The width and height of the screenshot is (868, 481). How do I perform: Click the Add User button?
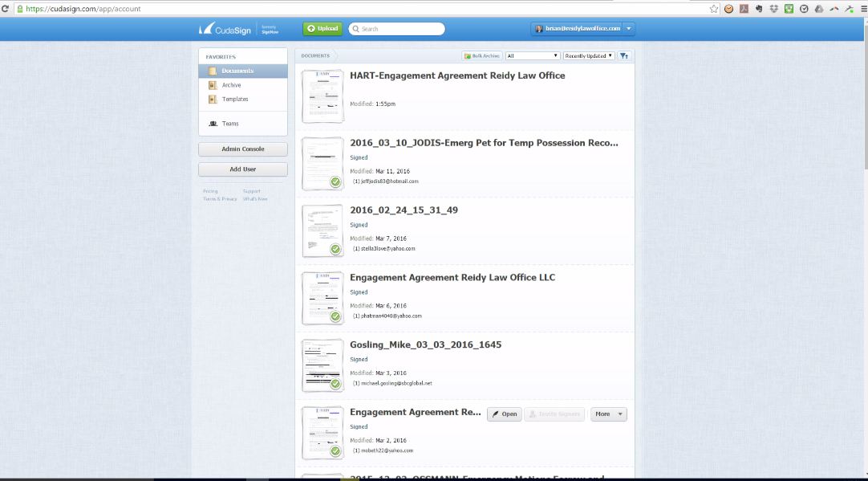(x=242, y=169)
